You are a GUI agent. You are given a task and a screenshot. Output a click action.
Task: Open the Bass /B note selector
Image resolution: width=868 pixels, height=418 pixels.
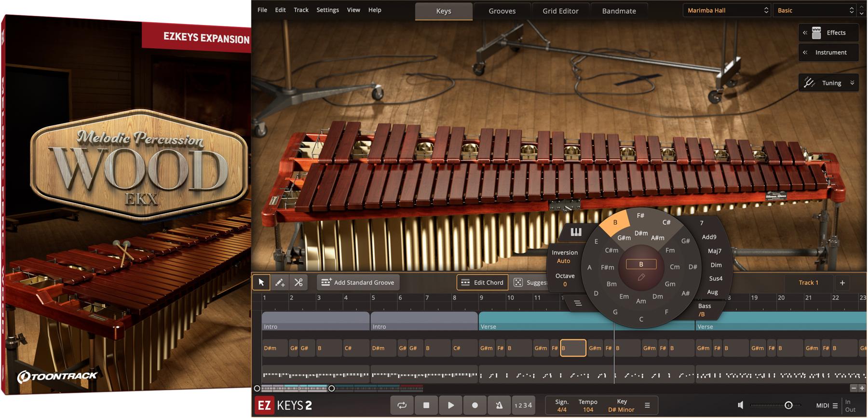pyautogui.click(x=704, y=310)
